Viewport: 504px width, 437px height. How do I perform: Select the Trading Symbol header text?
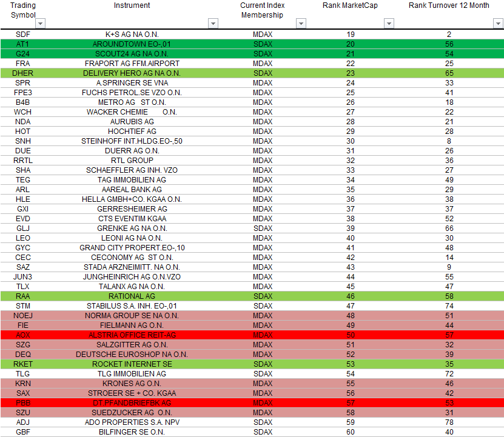23,10
